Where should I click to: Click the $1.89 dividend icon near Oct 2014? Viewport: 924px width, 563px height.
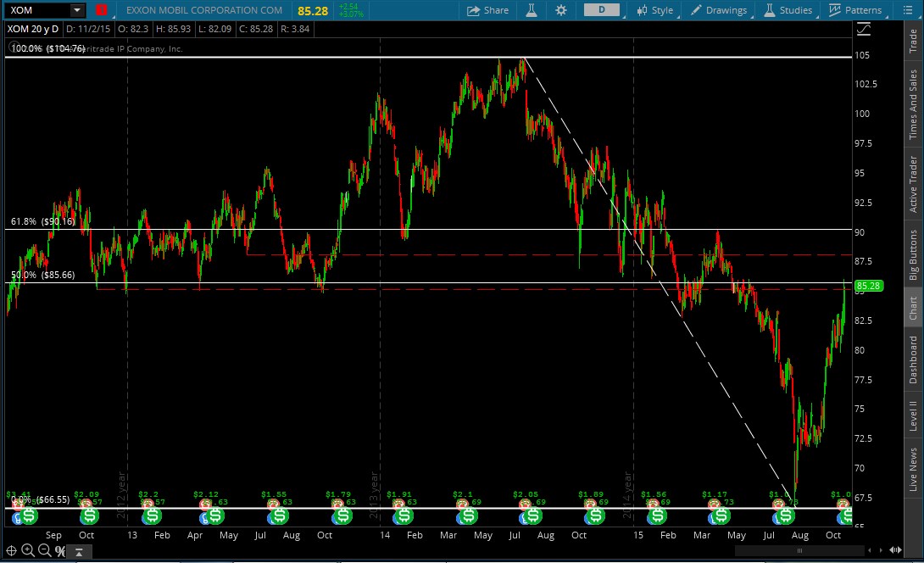596,516
